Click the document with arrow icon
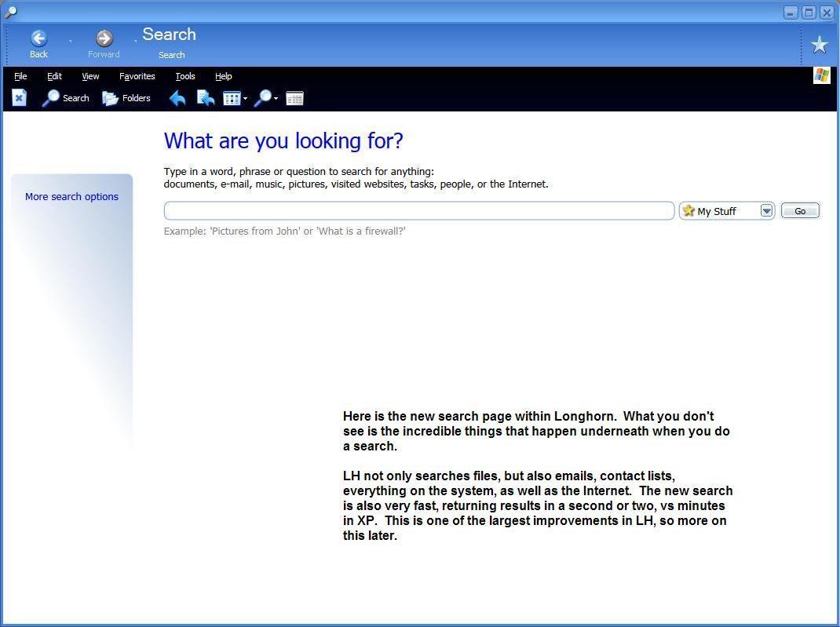This screenshot has width=840, height=627. click(206, 98)
